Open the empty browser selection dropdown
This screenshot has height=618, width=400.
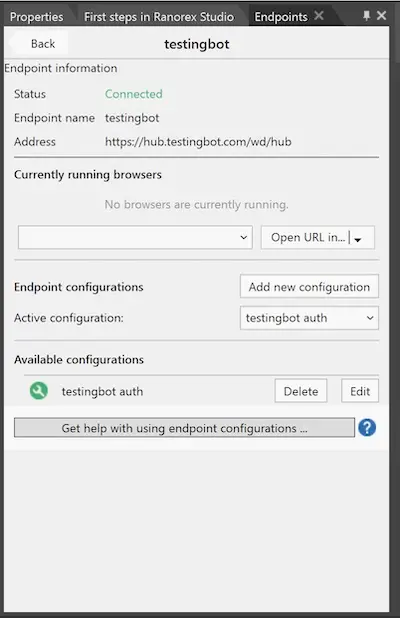click(x=135, y=237)
